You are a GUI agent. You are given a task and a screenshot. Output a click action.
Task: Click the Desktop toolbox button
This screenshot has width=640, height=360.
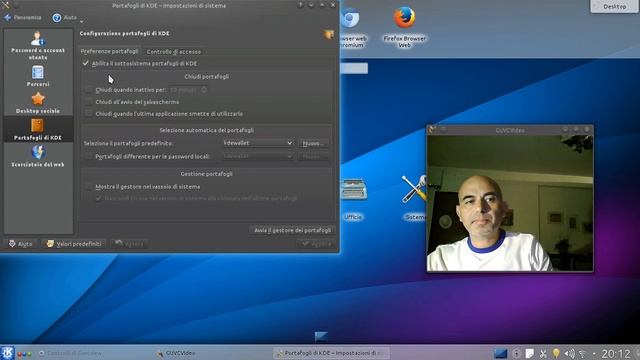pos(614,6)
